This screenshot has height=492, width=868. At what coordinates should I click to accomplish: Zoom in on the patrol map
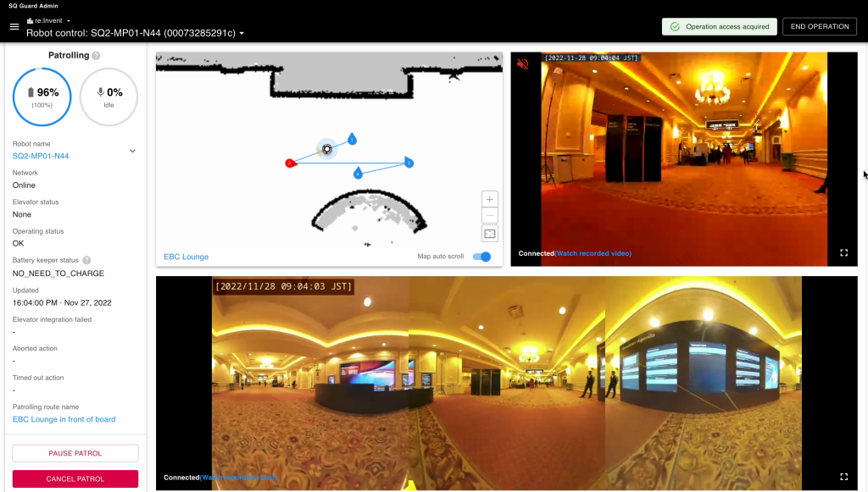coord(489,198)
